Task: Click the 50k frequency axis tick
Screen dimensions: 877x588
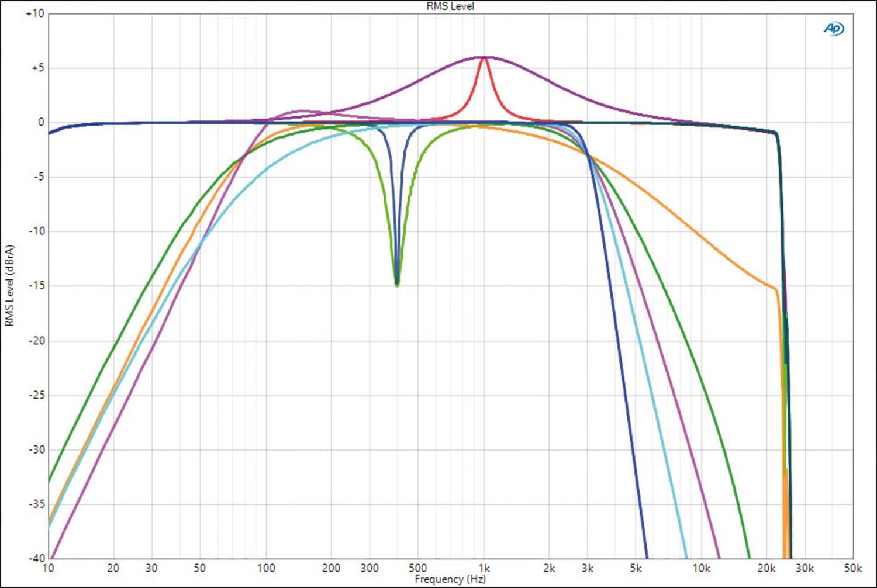Action: (x=853, y=568)
